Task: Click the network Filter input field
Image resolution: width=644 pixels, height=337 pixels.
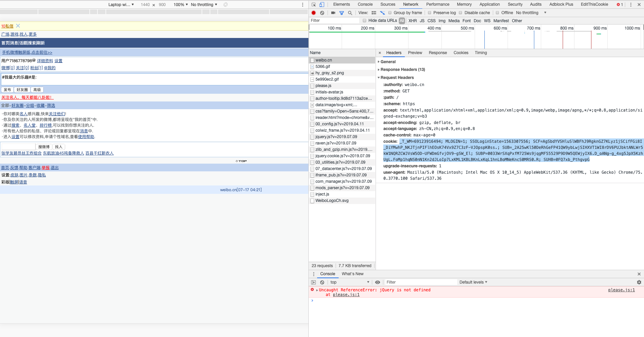Action: tap(334, 20)
